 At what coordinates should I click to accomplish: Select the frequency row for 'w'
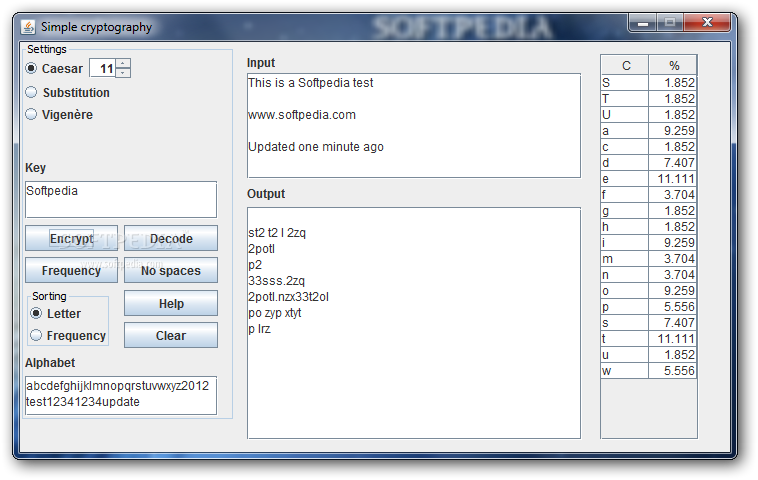(649, 370)
